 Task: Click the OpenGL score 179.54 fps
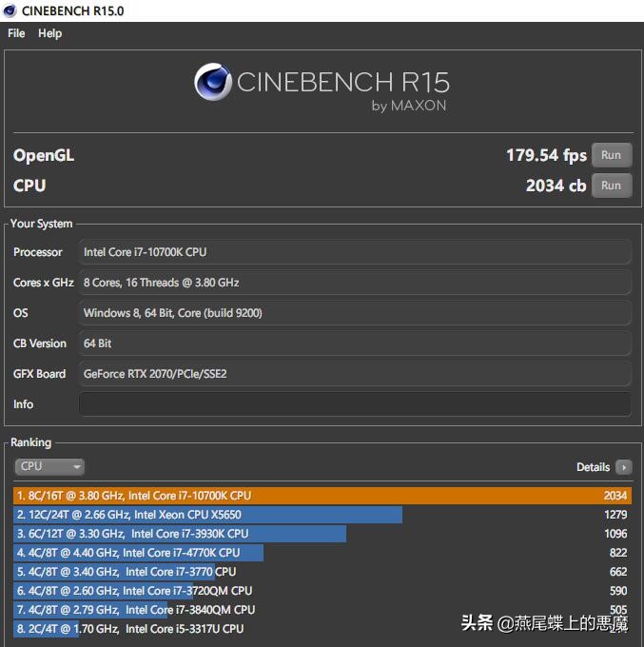[546, 155]
